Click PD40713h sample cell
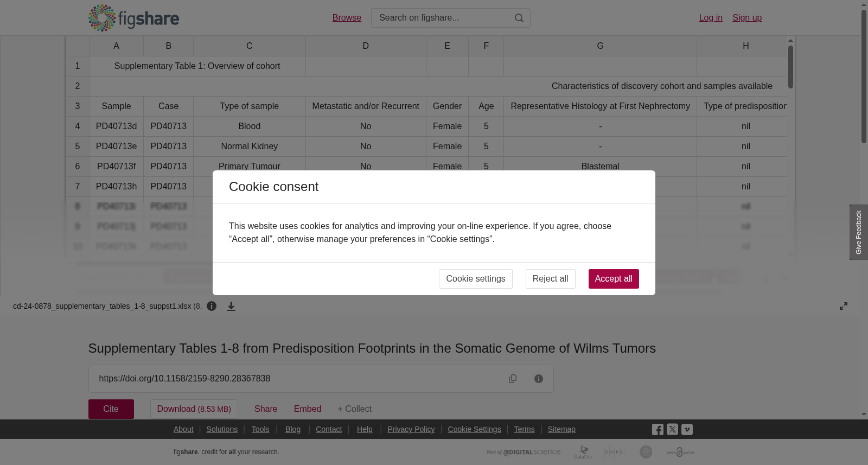Viewport: 868px width, 465px height. pyautogui.click(x=116, y=187)
